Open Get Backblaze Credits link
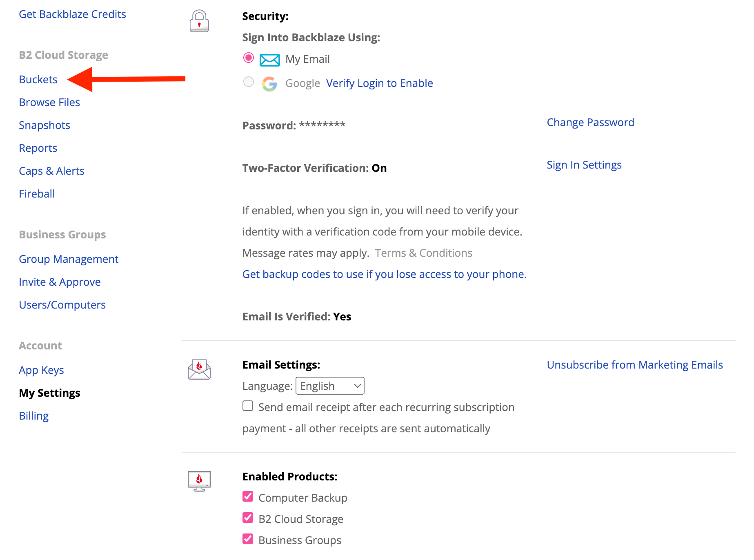Screen dimensions: 754x560 [x=72, y=14]
